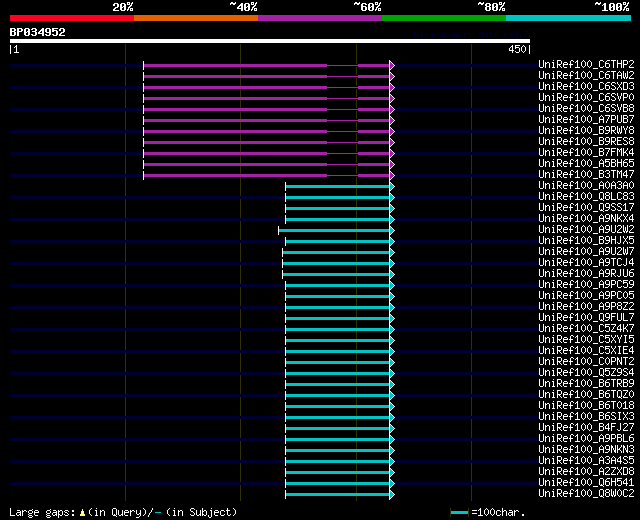Select UniRef100_B6SIX3 entry
This screenshot has width=640, height=520.
pyautogui.click(x=586, y=417)
